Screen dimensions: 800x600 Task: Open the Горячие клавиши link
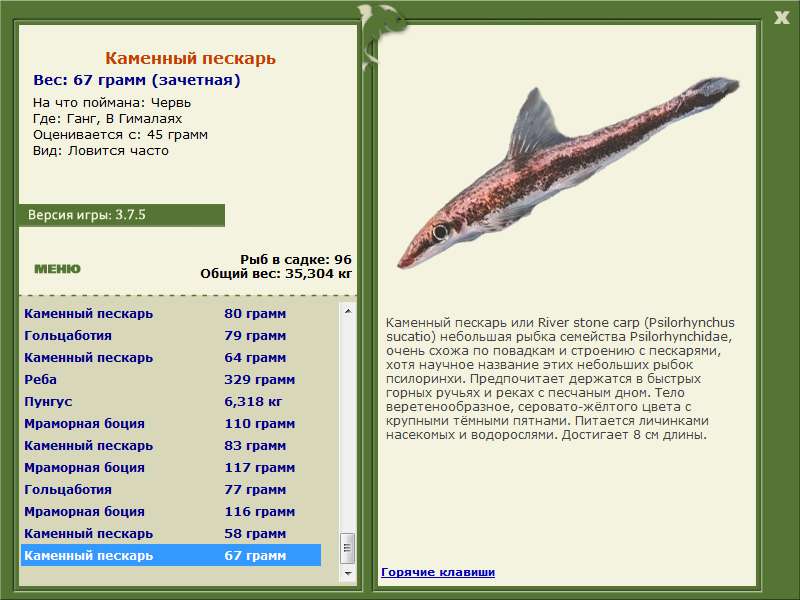(438, 572)
